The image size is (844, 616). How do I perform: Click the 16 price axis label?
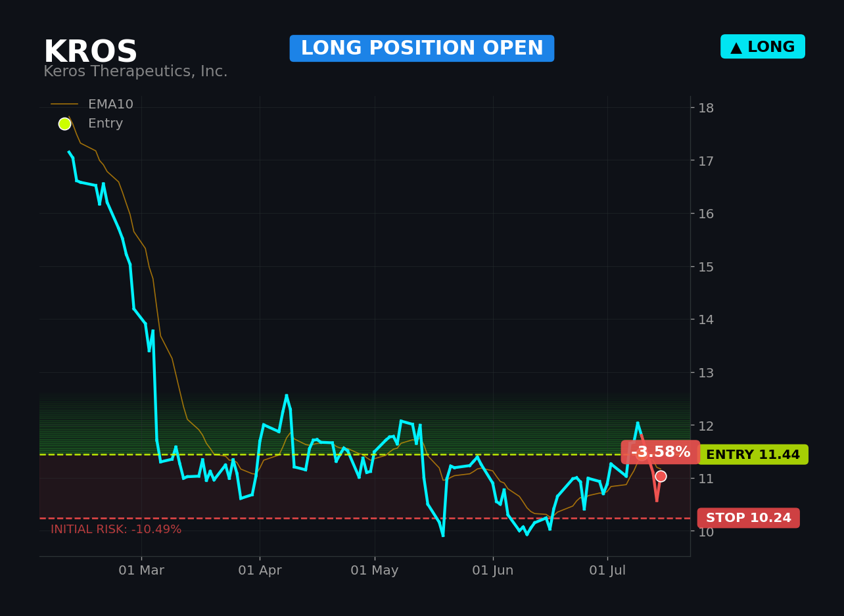pos(705,214)
